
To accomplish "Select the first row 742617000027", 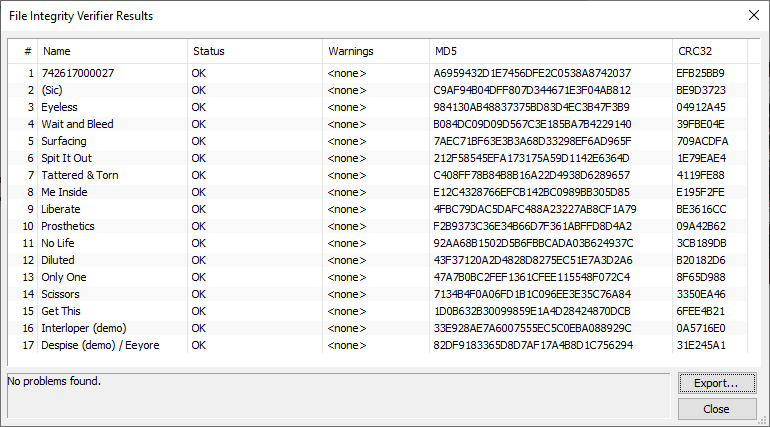I will pyautogui.click(x=77, y=73).
